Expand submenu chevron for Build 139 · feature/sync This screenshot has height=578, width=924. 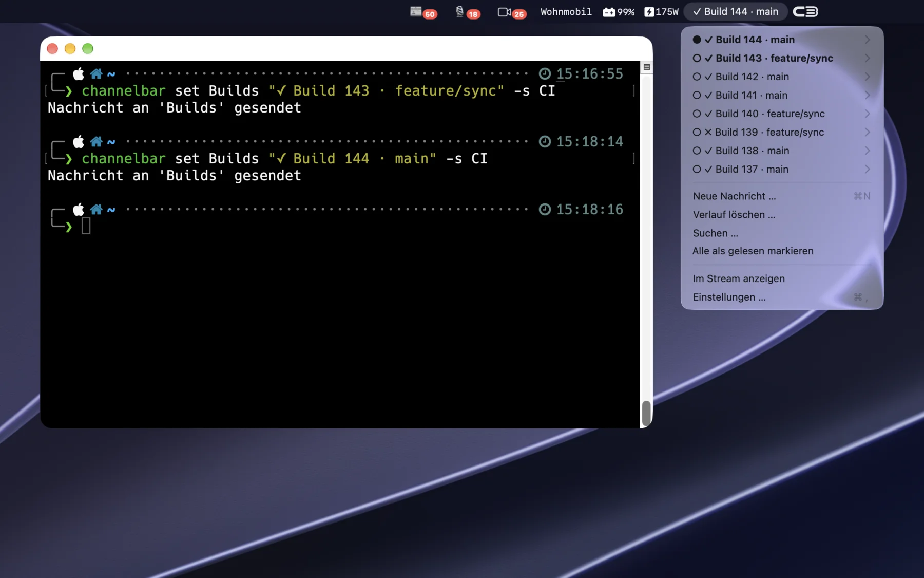click(867, 132)
